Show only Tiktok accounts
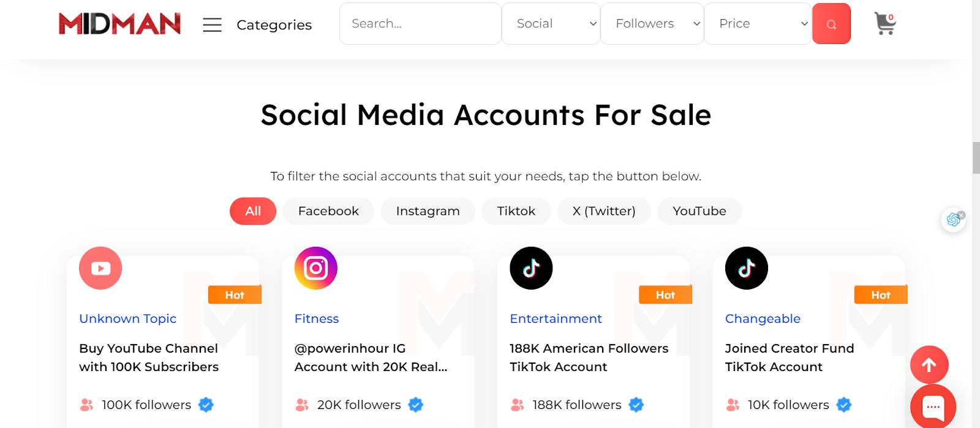 point(516,211)
